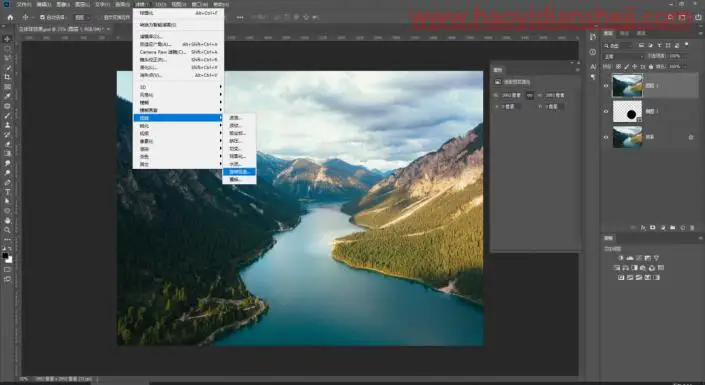Image resolution: width=705 pixels, height=385 pixels.
Task: Select the Eyedropper tool
Action: (x=7, y=96)
